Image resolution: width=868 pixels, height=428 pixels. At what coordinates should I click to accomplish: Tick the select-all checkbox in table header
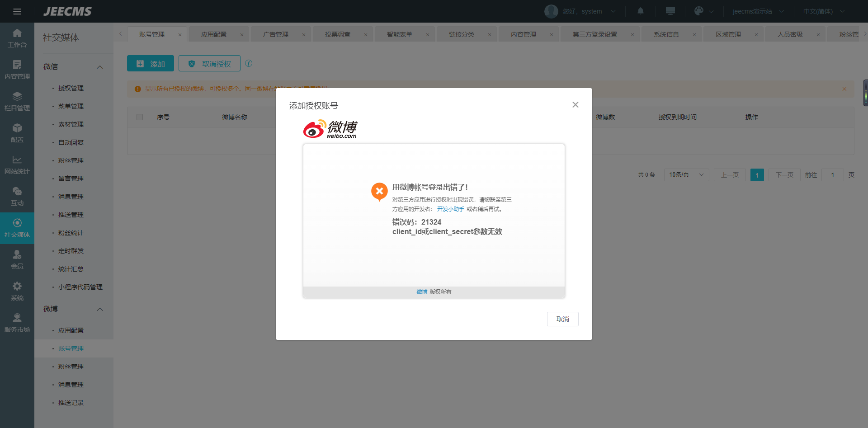click(x=140, y=117)
